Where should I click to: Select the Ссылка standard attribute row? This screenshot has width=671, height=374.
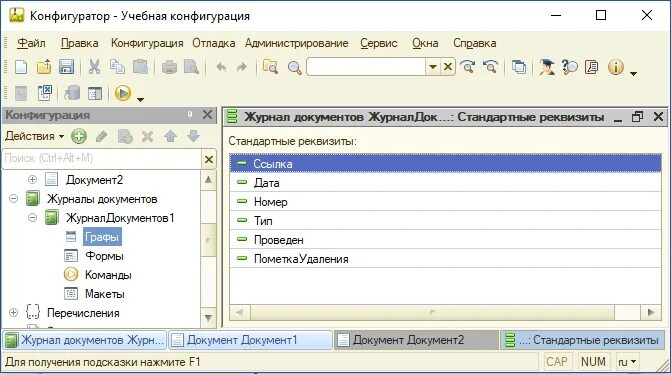(445, 163)
